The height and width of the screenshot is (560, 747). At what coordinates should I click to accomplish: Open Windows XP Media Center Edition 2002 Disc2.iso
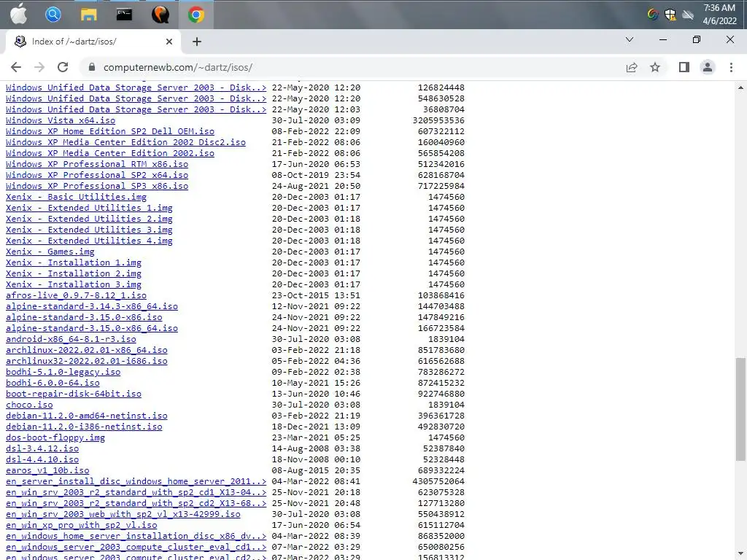(x=125, y=142)
